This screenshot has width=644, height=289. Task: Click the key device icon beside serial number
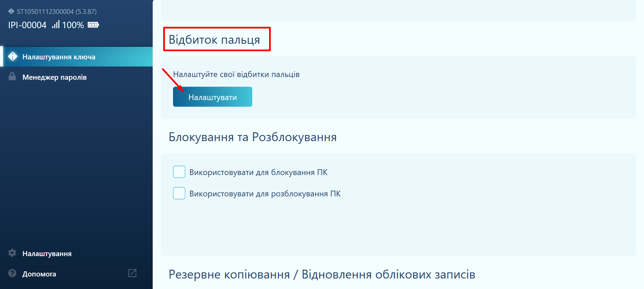pyautogui.click(x=11, y=12)
